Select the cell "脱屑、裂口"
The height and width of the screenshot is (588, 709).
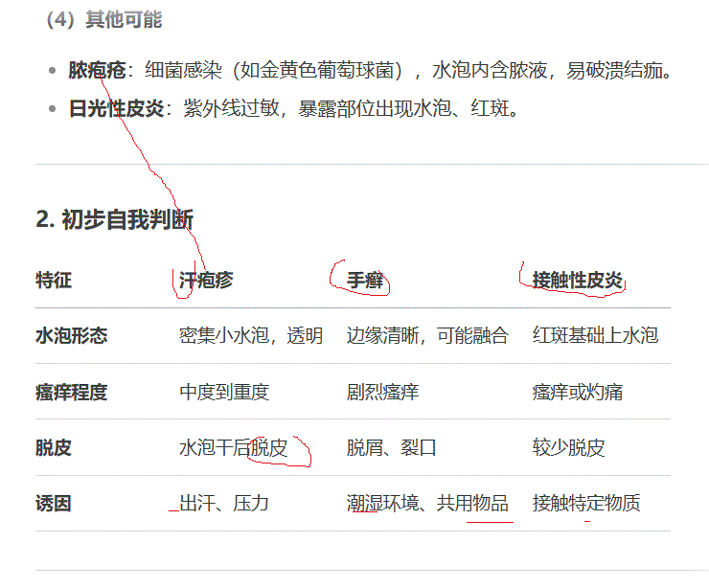click(391, 447)
